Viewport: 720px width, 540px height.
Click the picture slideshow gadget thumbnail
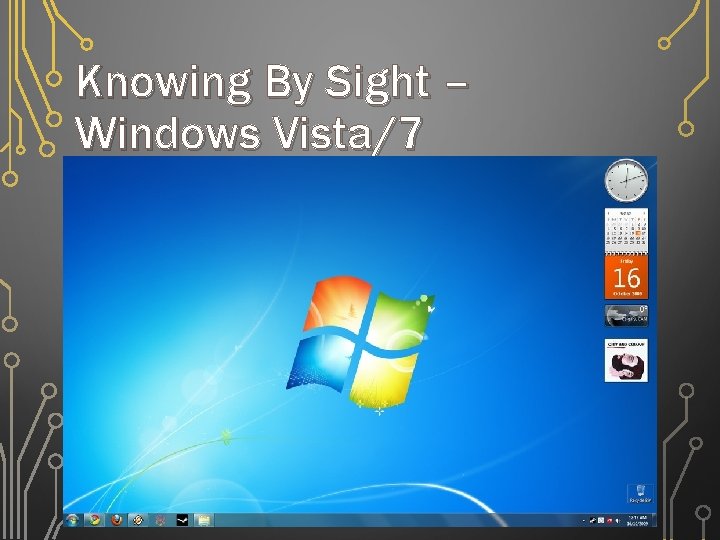click(x=626, y=360)
